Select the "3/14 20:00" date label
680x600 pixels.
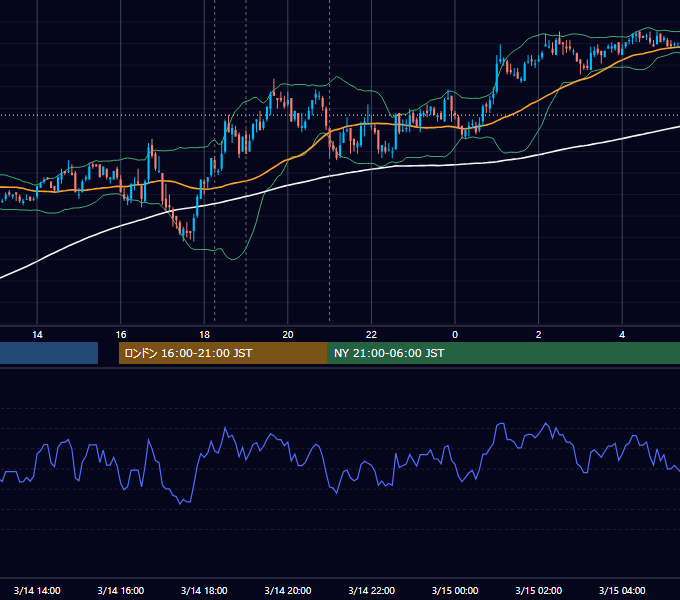click(x=288, y=590)
